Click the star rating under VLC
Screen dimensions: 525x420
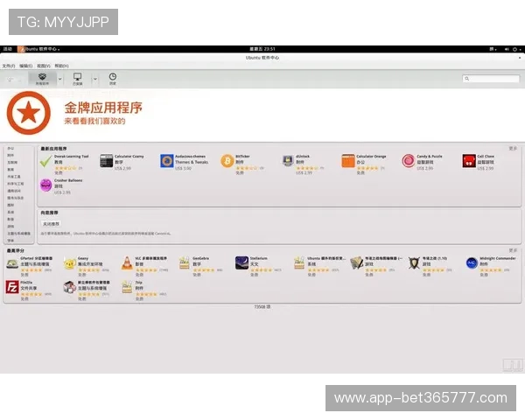147,270
